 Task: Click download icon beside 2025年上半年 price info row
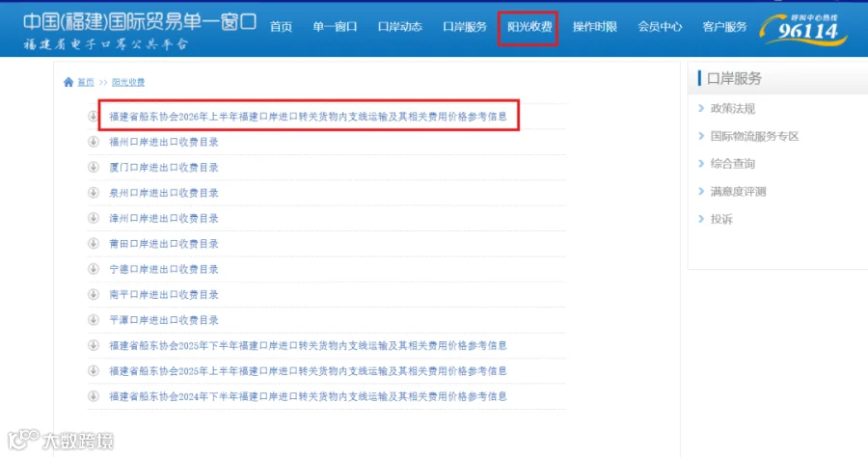(93, 370)
